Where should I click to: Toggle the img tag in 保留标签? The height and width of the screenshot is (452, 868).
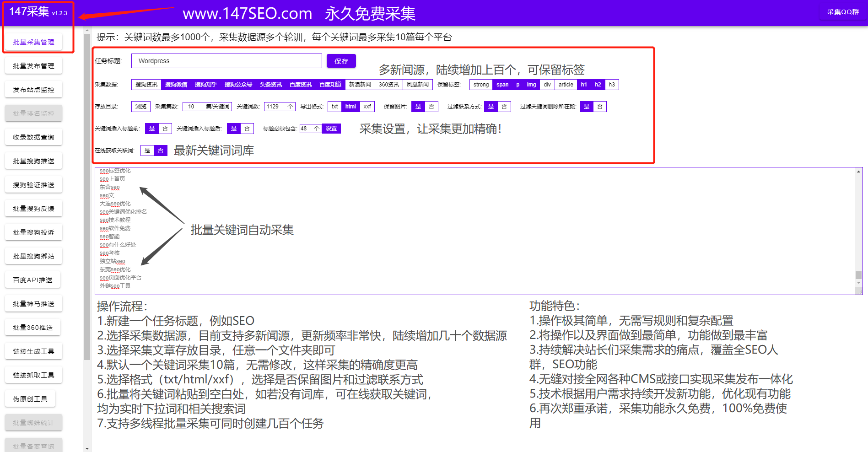(x=531, y=84)
